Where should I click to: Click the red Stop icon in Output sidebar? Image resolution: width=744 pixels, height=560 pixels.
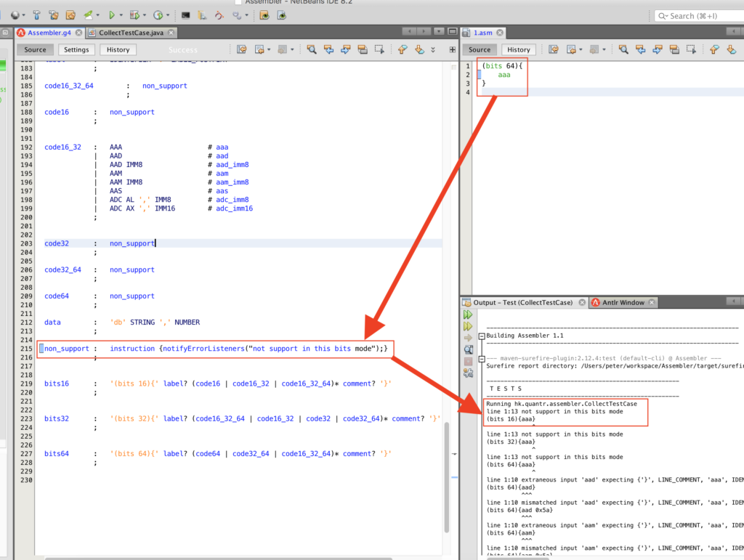click(x=469, y=361)
